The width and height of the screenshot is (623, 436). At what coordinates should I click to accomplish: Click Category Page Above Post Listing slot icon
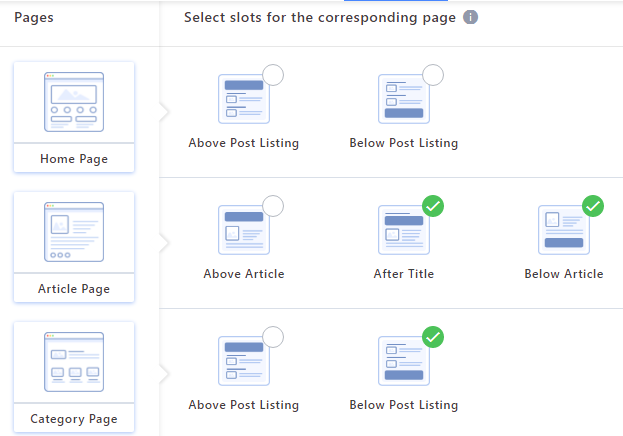click(244, 361)
